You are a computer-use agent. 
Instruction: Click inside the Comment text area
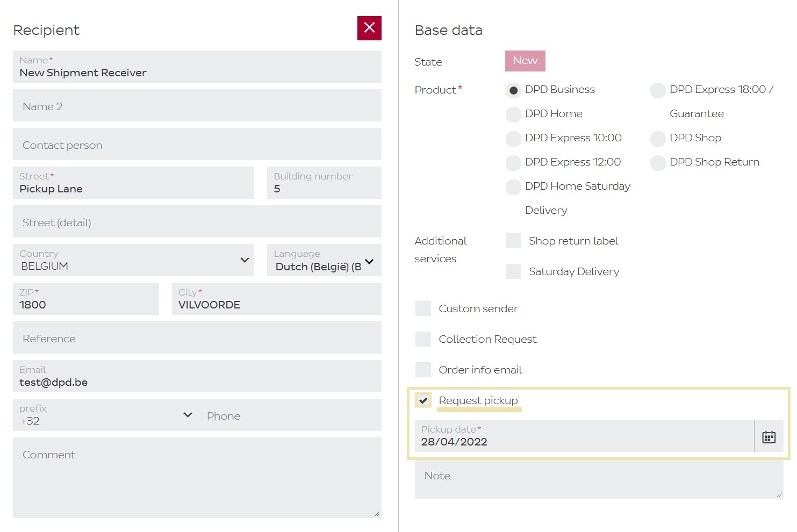click(x=197, y=478)
